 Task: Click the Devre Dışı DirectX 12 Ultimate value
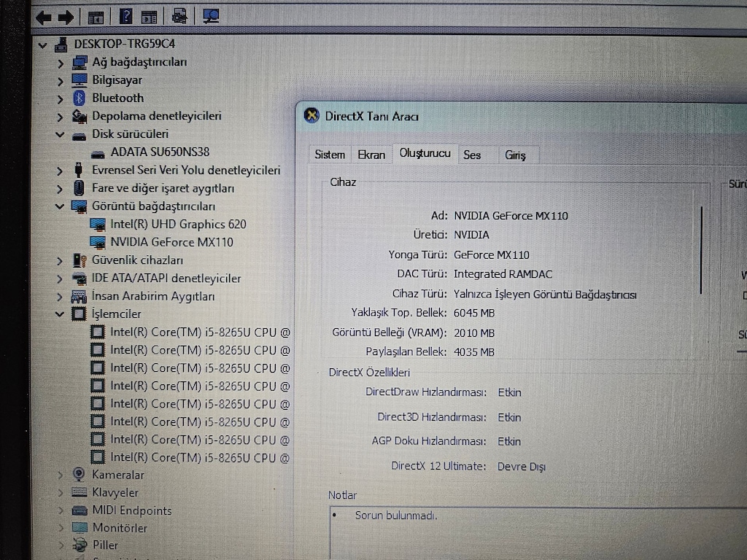(521, 467)
